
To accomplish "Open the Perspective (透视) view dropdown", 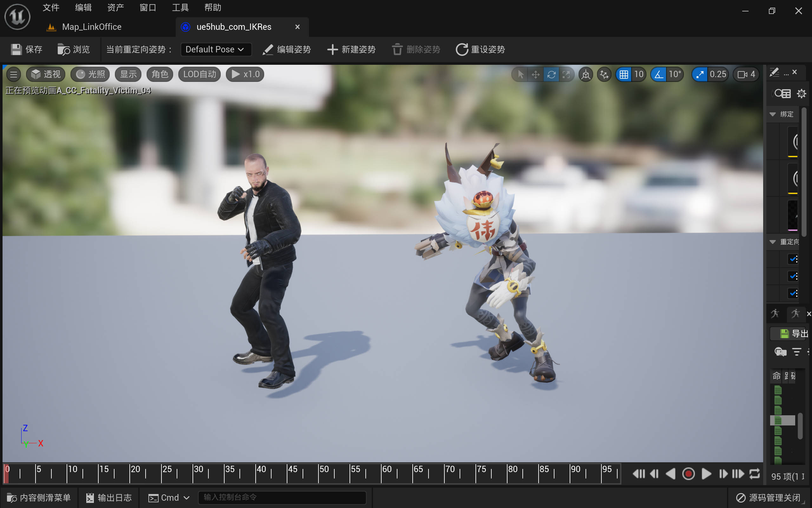I will 46,74.
